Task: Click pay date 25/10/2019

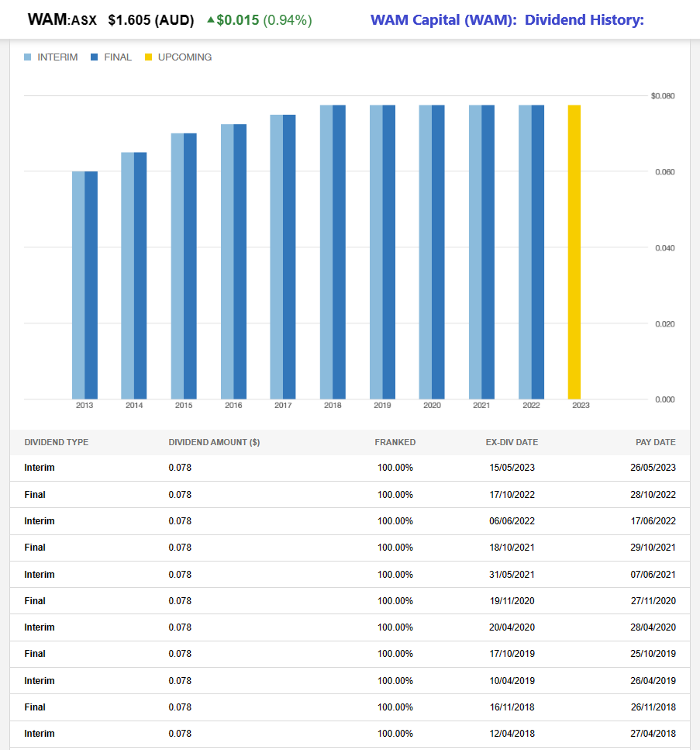Action: pyautogui.click(x=653, y=653)
